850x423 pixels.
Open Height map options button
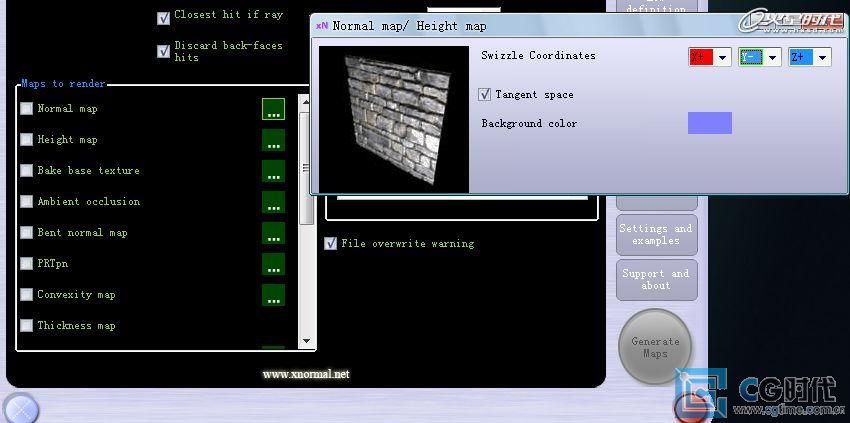tap(273, 140)
